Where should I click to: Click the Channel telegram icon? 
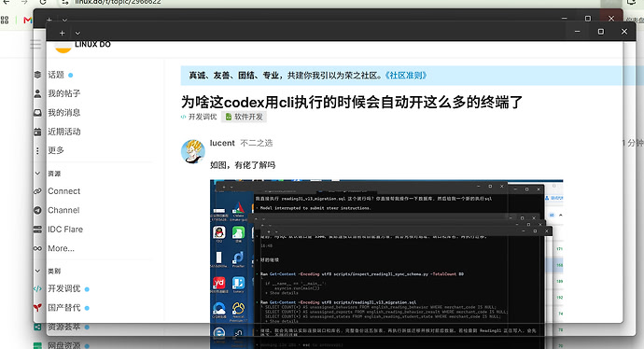[x=37, y=210]
